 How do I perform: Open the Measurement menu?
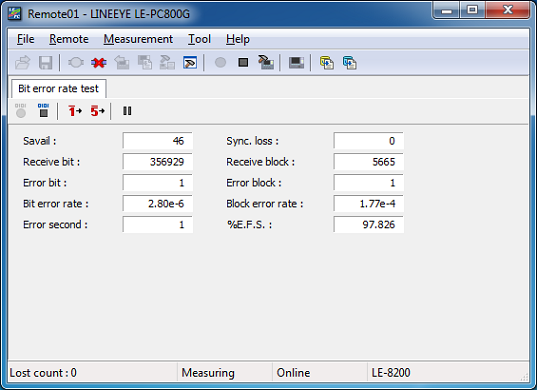[138, 39]
